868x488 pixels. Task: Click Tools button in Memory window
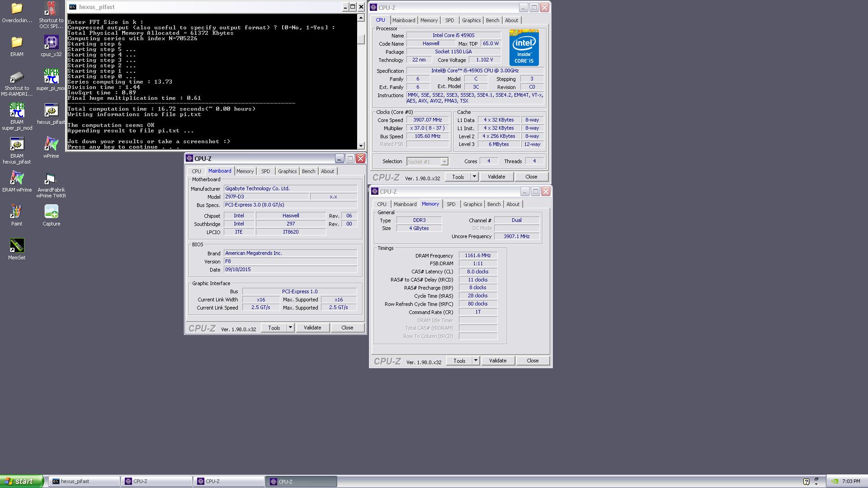point(459,361)
